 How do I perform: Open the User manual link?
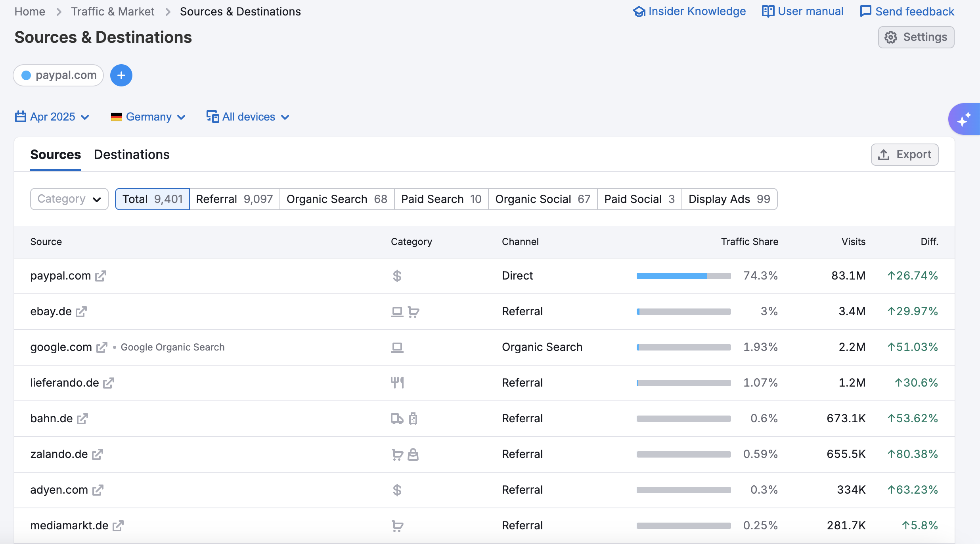(803, 11)
